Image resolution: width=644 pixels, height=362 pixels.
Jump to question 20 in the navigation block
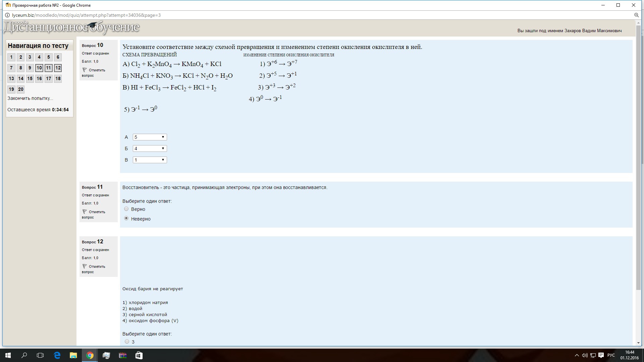21,89
